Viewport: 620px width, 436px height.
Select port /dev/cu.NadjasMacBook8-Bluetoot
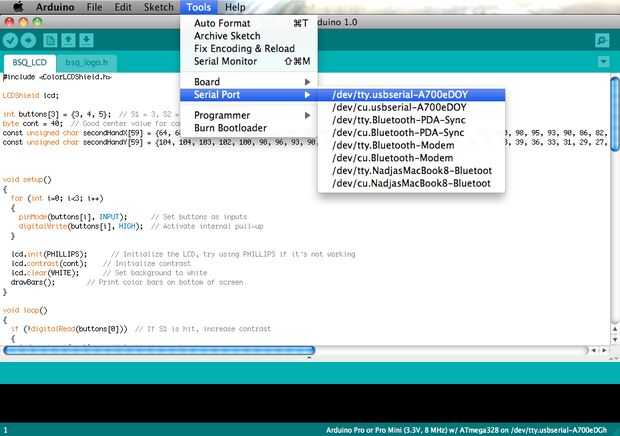click(411, 183)
